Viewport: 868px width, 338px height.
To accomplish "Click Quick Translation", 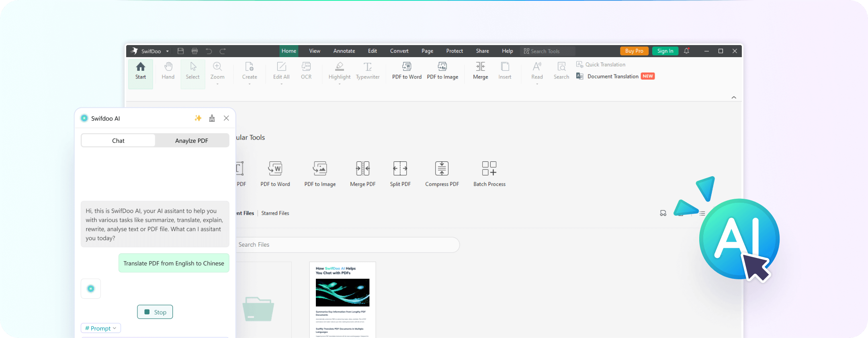I will click(x=601, y=64).
